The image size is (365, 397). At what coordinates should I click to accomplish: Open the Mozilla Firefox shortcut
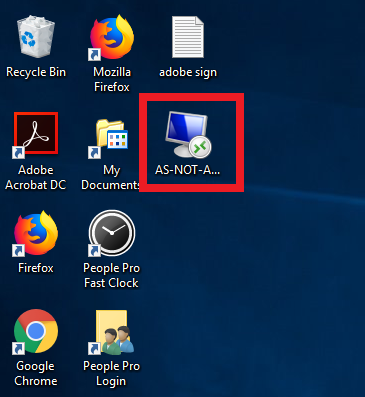coord(112,37)
